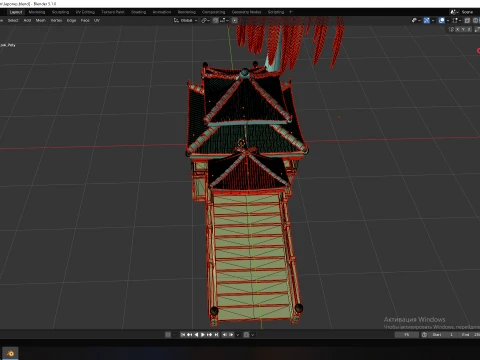The height and width of the screenshot is (360, 480).
Task: Jump to the next keyframe
Action: pos(209,335)
